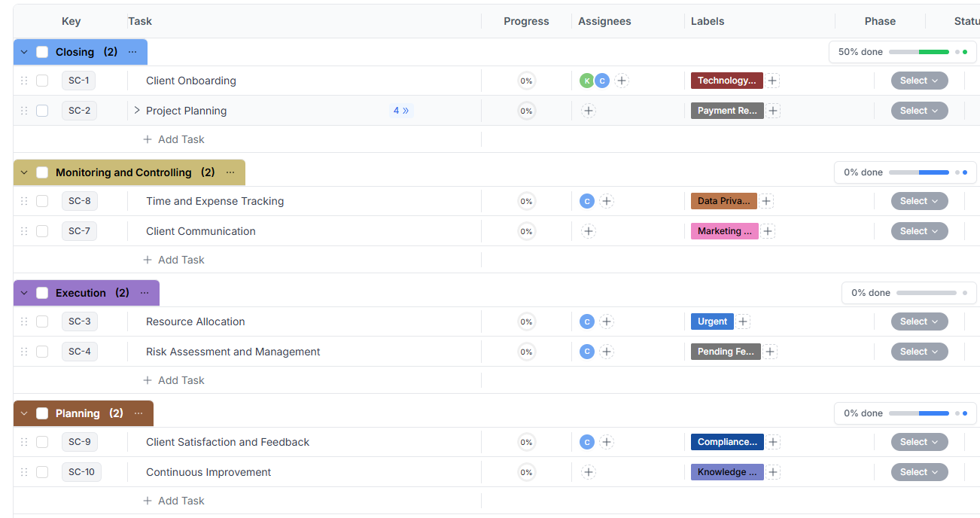Image resolution: width=980 pixels, height=518 pixels.
Task: Sort by the Assignees column header
Action: click(x=604, y=21)
